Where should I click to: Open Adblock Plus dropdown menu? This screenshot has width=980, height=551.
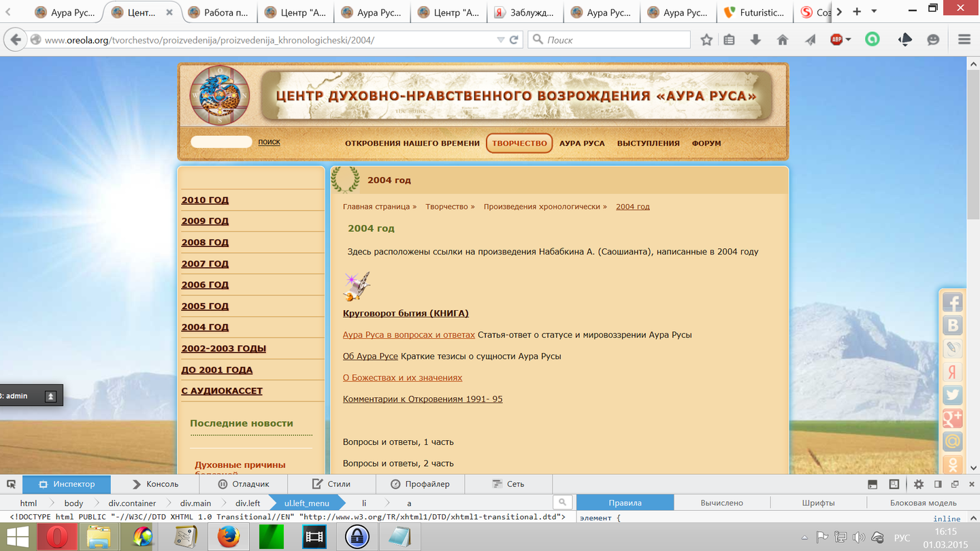click(848, 40)
